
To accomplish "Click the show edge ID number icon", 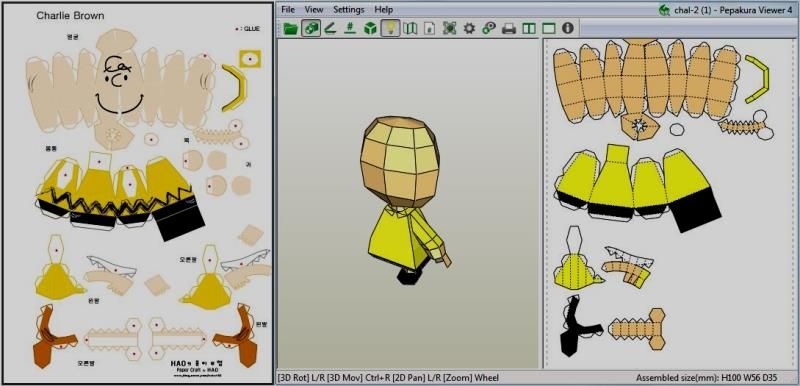I will tap(350, 28).
